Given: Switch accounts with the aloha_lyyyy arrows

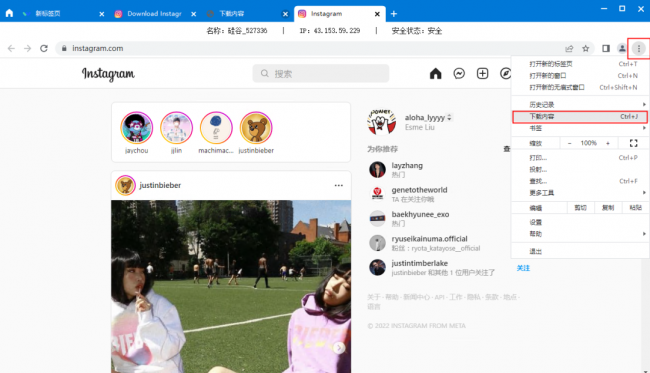Looking at the screenshot, I should (449, 118).
